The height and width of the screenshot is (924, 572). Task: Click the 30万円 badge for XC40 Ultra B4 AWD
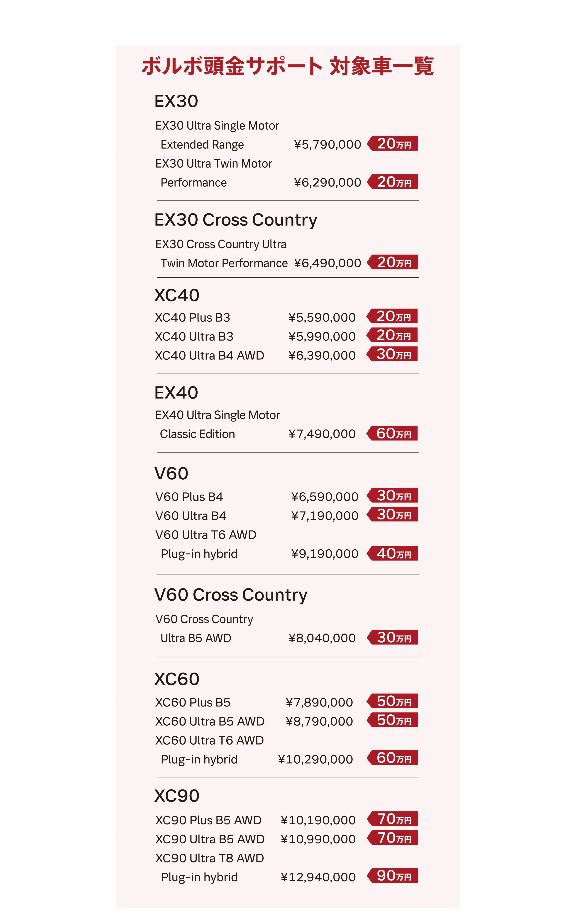tap(392, 354)
